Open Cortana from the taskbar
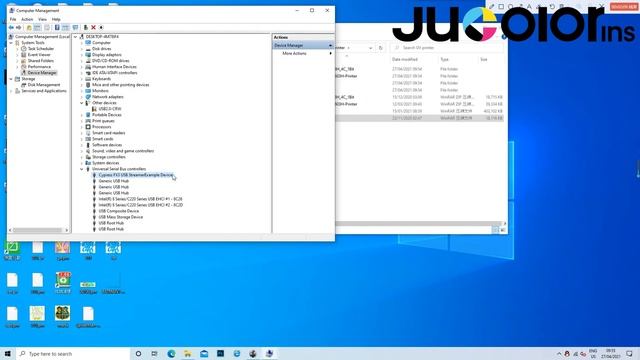 click(x=138, y=353)
